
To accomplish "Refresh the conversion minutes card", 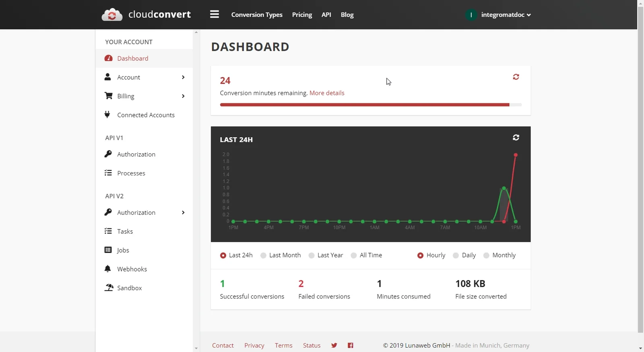I will [516, 77].
